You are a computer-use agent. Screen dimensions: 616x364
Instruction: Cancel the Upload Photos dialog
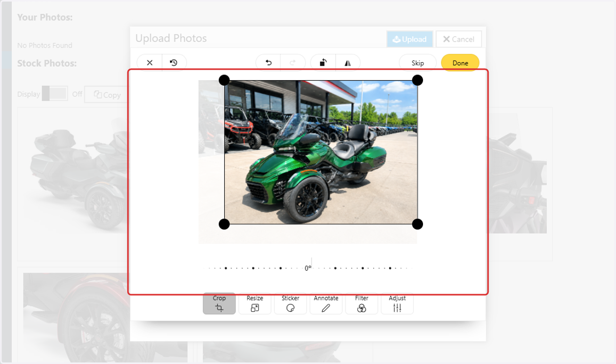(459, 39)
